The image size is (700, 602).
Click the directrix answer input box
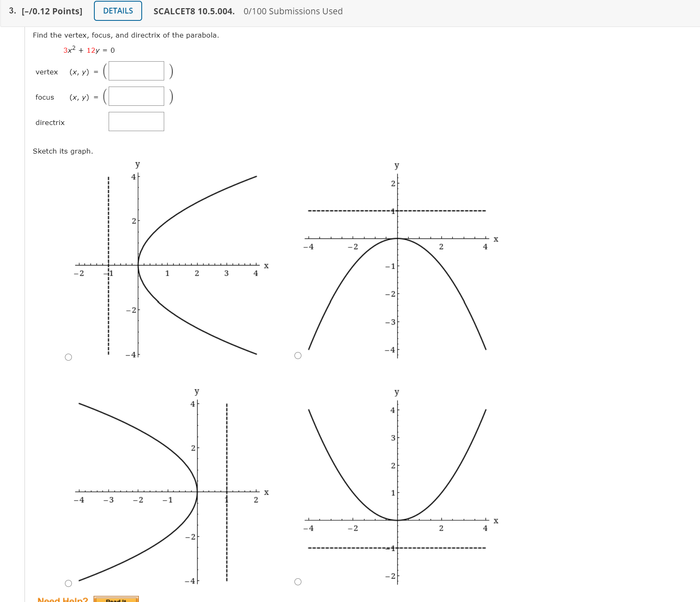tap(136, 122)
